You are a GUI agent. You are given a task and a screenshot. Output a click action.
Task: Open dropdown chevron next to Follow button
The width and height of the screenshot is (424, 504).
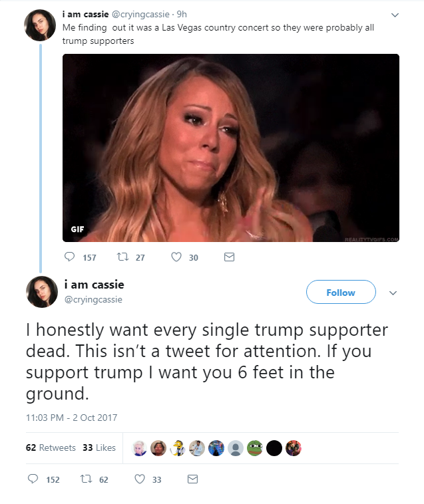click(x=393, y=293)
